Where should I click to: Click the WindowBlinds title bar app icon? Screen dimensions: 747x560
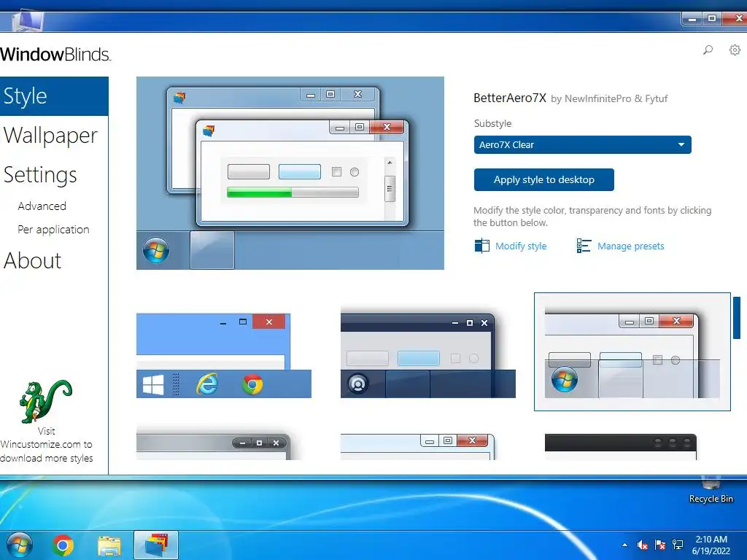click(x=28, y=21)
